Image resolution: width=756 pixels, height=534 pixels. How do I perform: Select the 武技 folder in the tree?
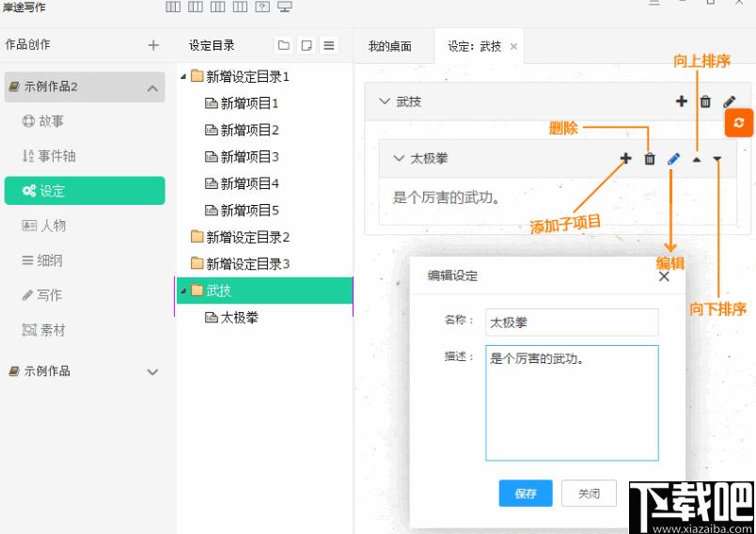click(264, 291)
